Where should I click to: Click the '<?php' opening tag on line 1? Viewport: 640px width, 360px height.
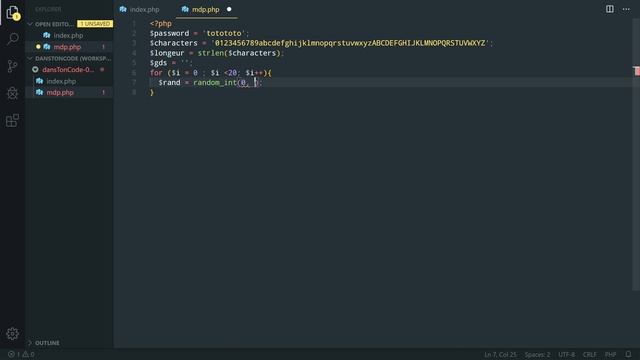point(161,24)
